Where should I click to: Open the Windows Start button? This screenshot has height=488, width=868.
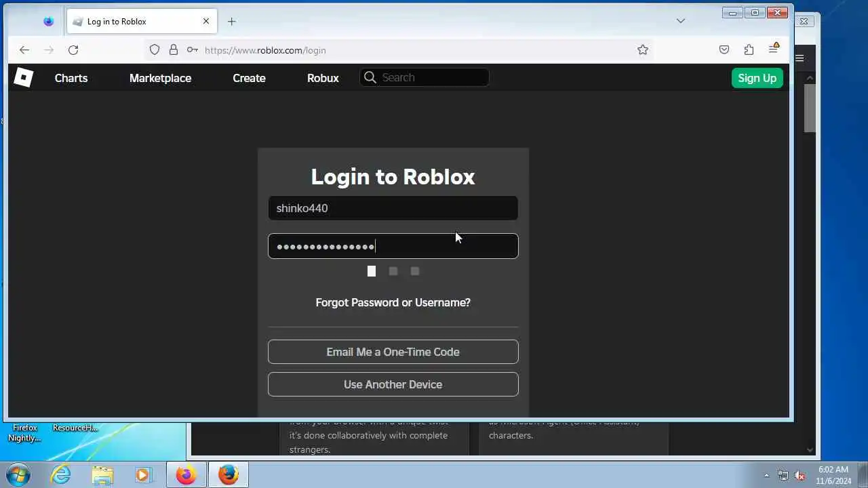click(17, 474)
